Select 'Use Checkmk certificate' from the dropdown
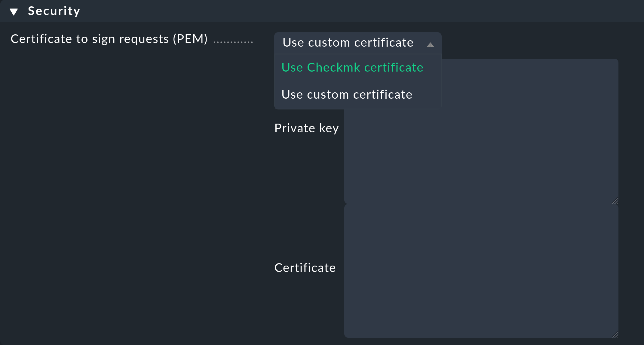The image size is (644, 345). click(352, 67)
